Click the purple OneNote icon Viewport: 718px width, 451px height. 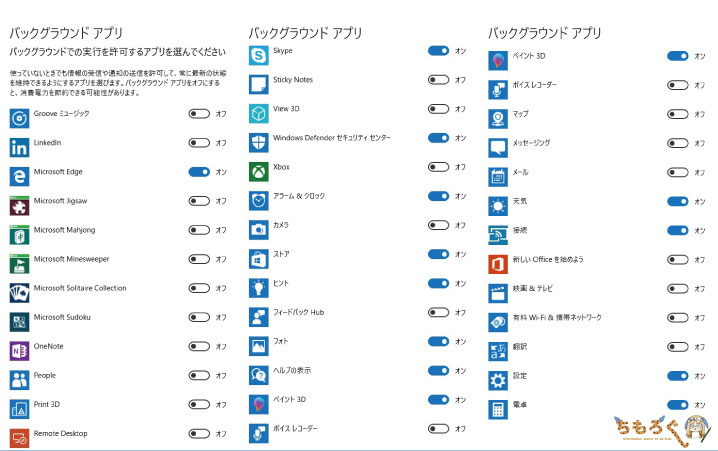[x=19, y=351]
